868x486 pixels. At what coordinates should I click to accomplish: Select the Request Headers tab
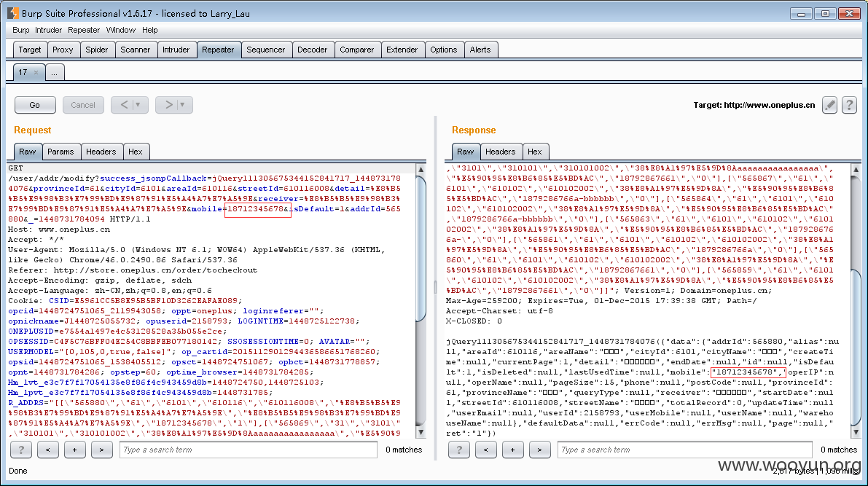101,152
